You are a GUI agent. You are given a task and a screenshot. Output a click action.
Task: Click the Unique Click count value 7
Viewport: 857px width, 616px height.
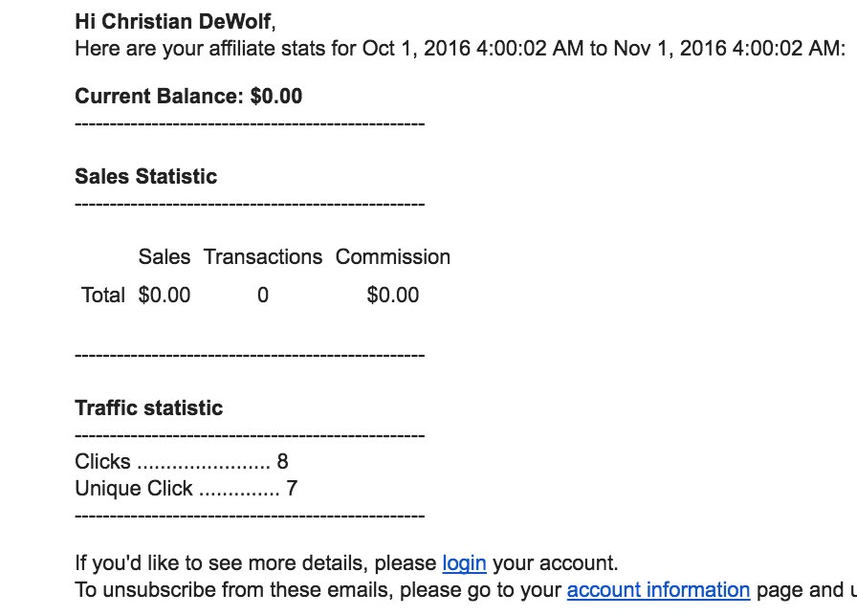point(292,489)
